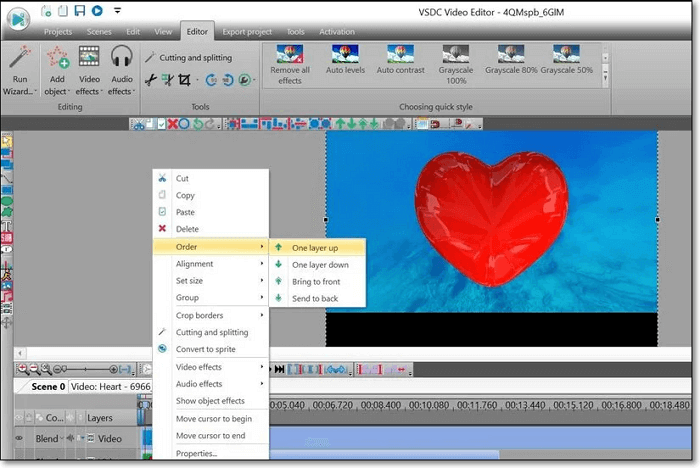
Task: Choose One layer up from Order submenu
Action: click(314, 247)
